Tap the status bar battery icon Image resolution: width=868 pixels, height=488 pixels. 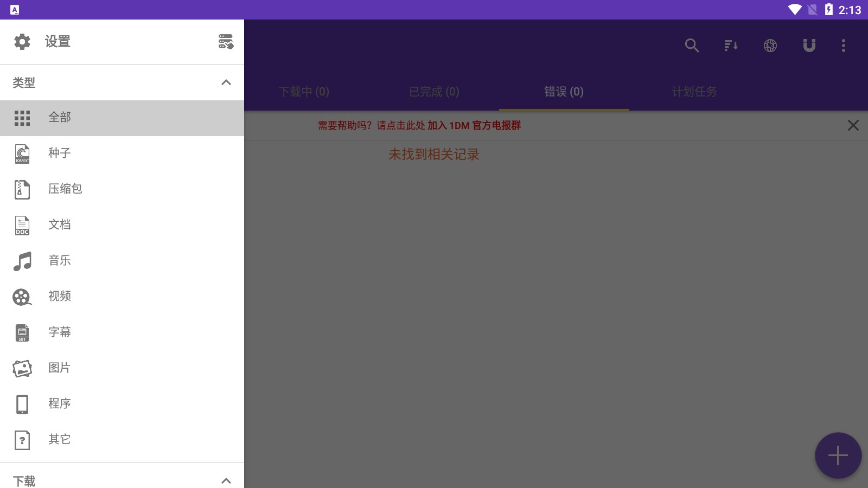[x=828, y=10]
